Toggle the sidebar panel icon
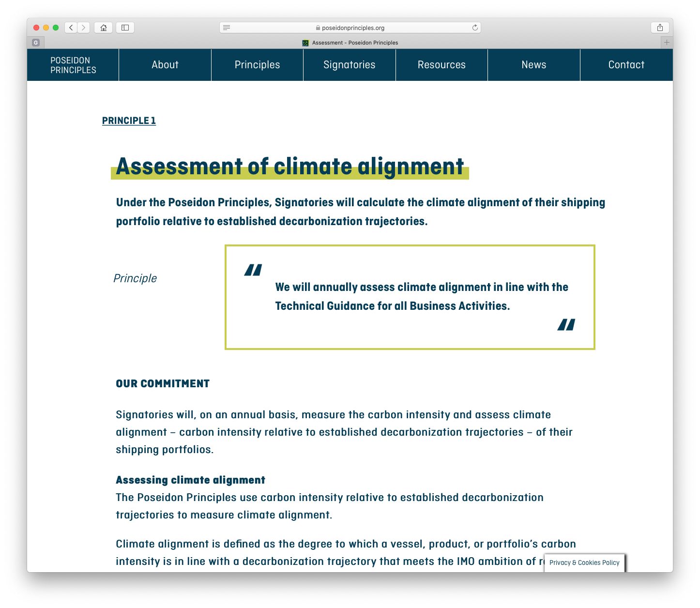The image size is (700, 608). [x=125, y=28]
